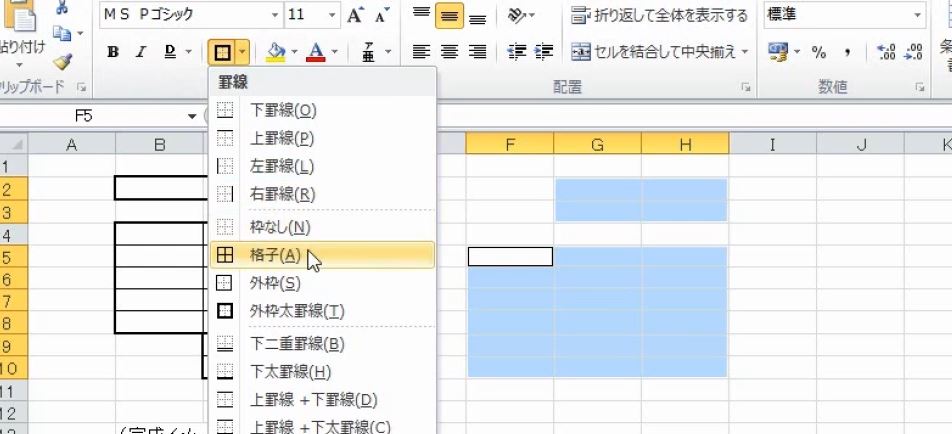Toggle middle vertical alignment
This screenshot has width=952, height=434.
pos(449,15)
